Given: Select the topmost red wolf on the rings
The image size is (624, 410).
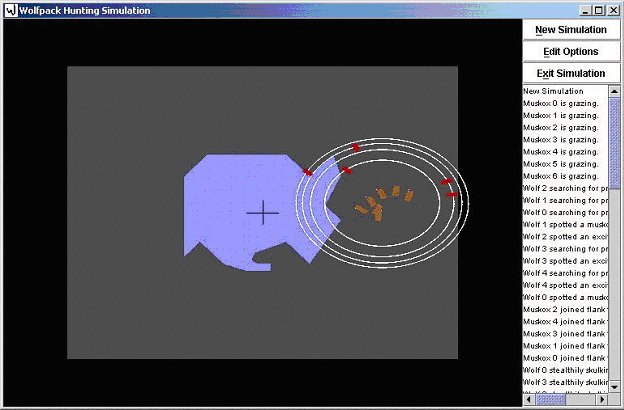Looking at the screenshot, I should point(355,148).
